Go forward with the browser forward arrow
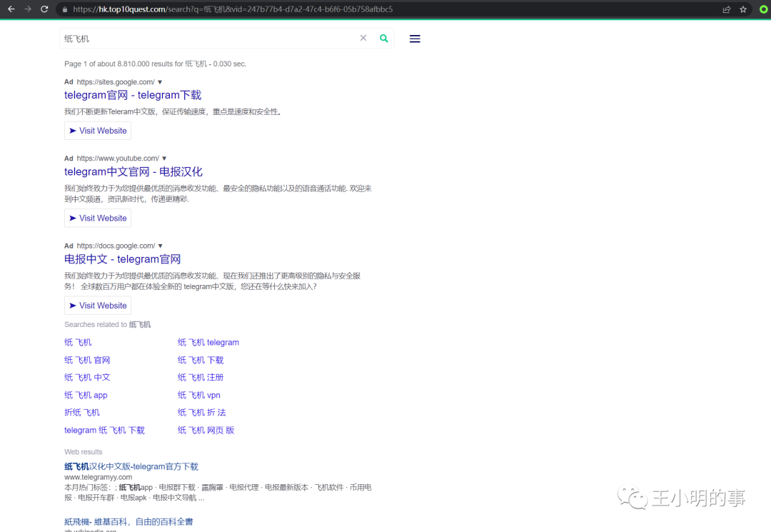This screenshot has width=771, height=532. click(x=28, y=9)
